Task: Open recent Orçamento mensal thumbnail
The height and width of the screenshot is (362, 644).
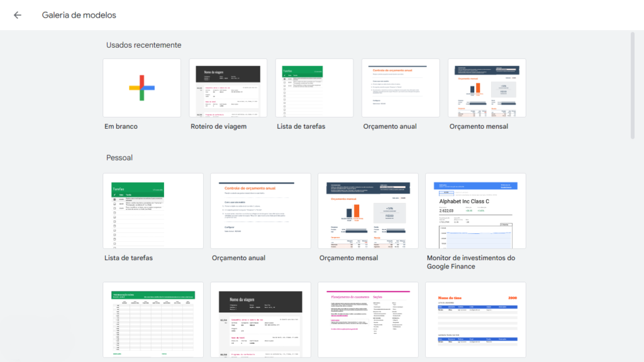Action: 487,88
